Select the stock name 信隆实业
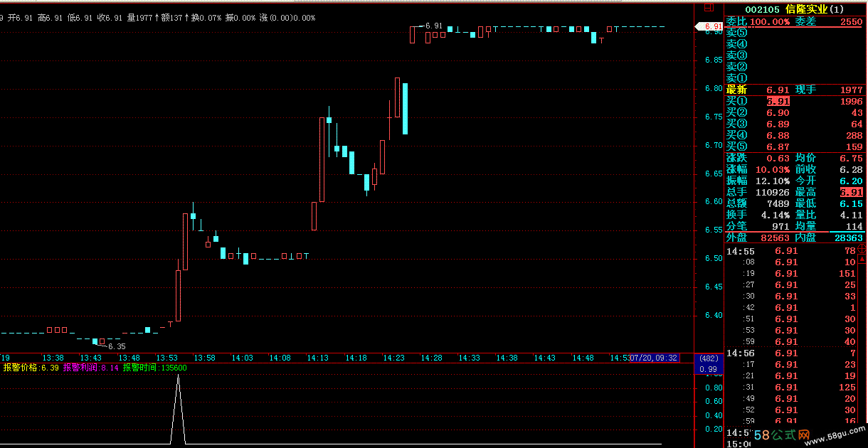 [808, 9]
